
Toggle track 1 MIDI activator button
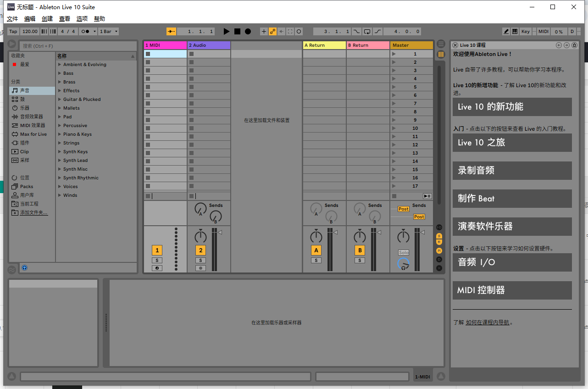coord(157,250)
